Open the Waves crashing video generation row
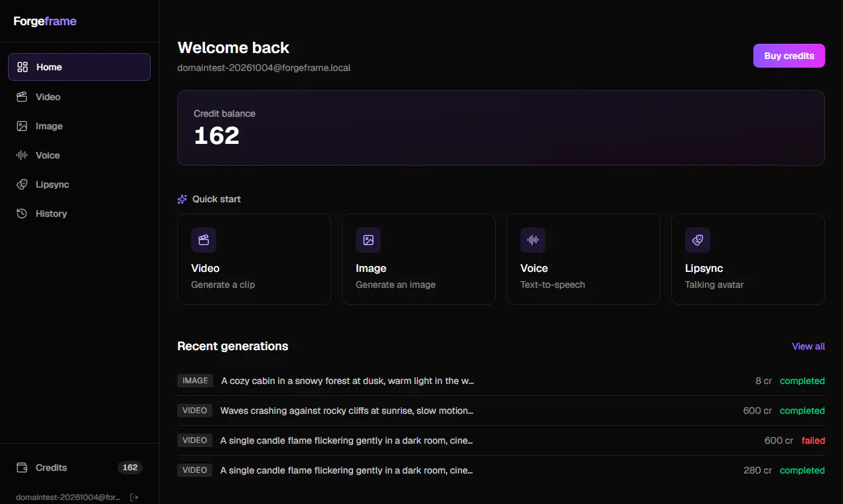843x504 pixels. click(x=501, y=410)
